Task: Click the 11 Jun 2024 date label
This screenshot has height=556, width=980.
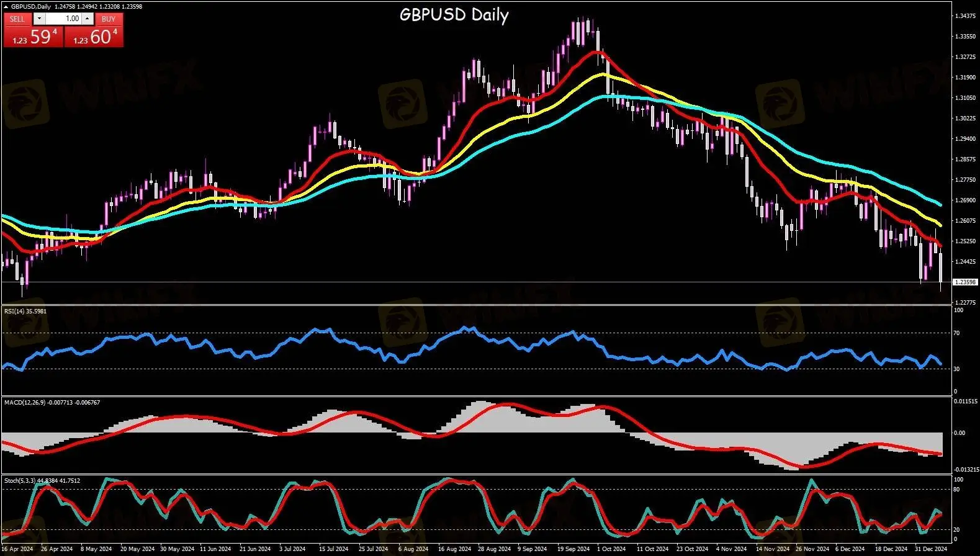Action: point(215,549)
